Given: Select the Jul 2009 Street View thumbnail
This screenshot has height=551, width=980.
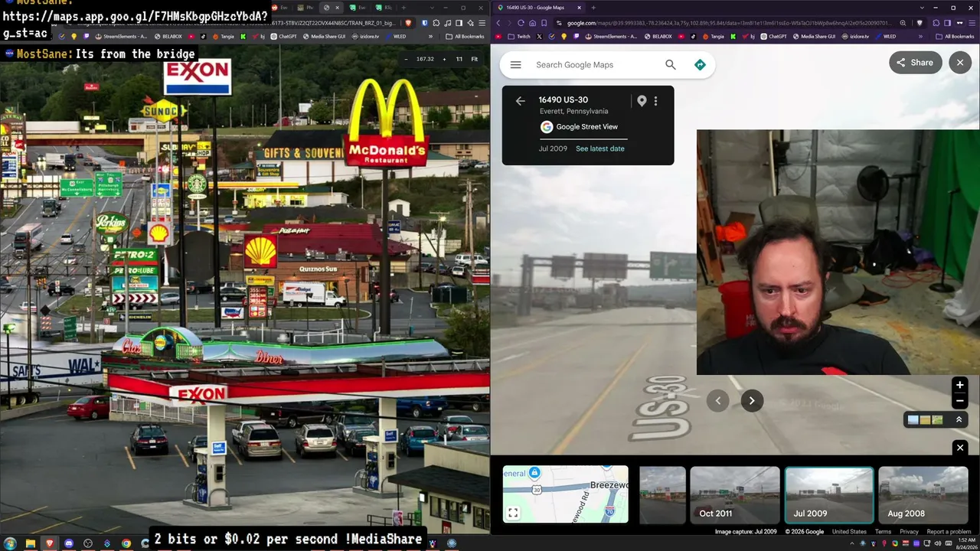Looking at the screenshot, I should coord(828,495).
